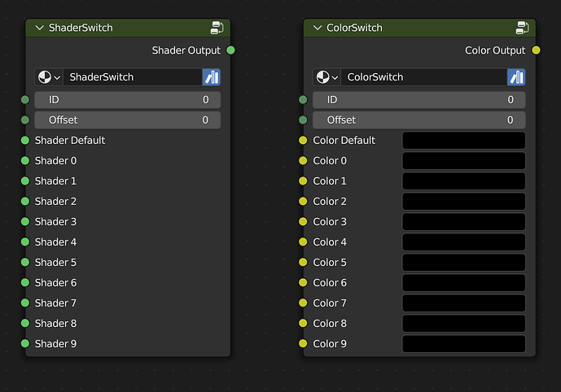Click the Color 5 input socket
This screenshot has height=392, width=561.
[x=303, y=263]
